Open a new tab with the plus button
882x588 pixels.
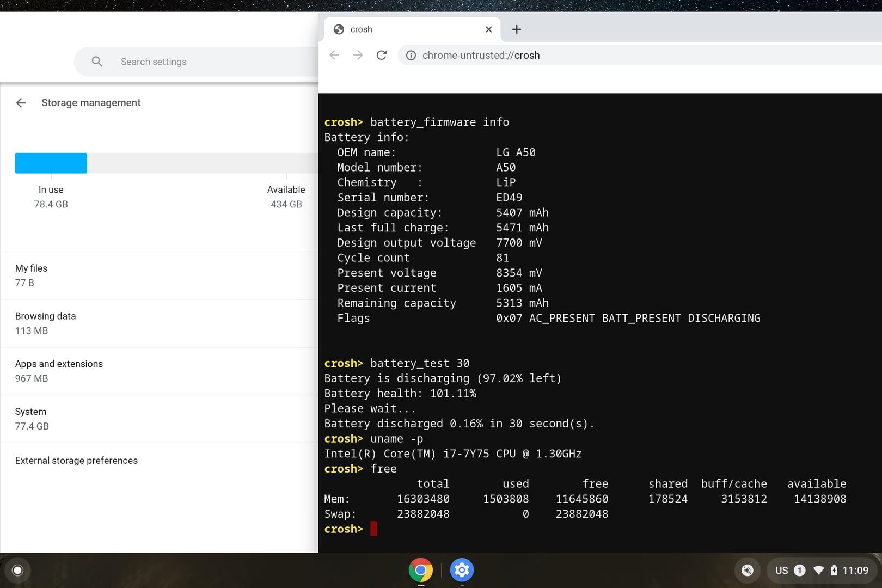pyautogui.click(x=517, y=29)
